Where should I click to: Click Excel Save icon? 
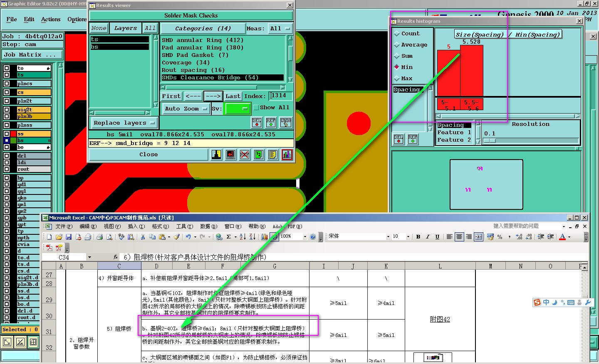[69, 237]
